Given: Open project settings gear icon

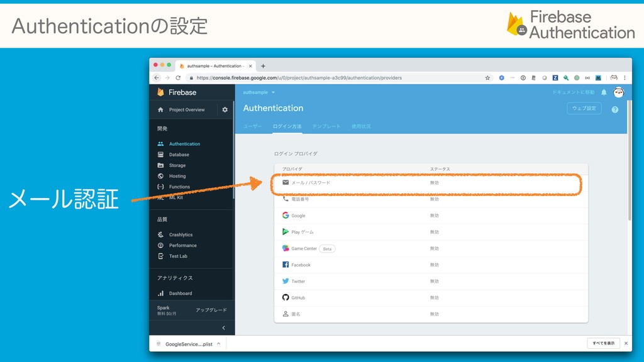Looking at the screenshot, I should click(225, 109).
